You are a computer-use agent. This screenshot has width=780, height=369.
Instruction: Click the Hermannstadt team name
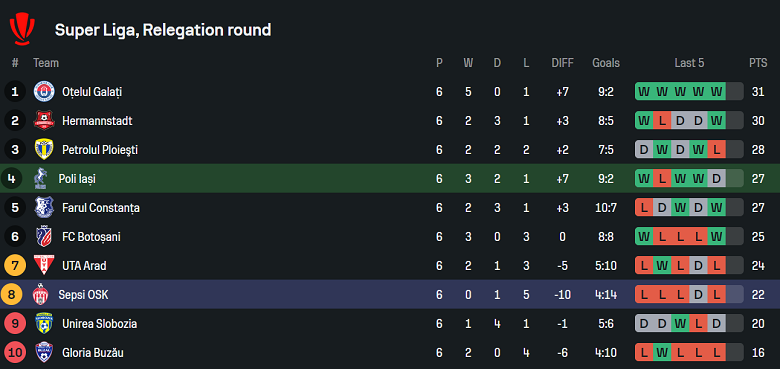coord(97,121)
